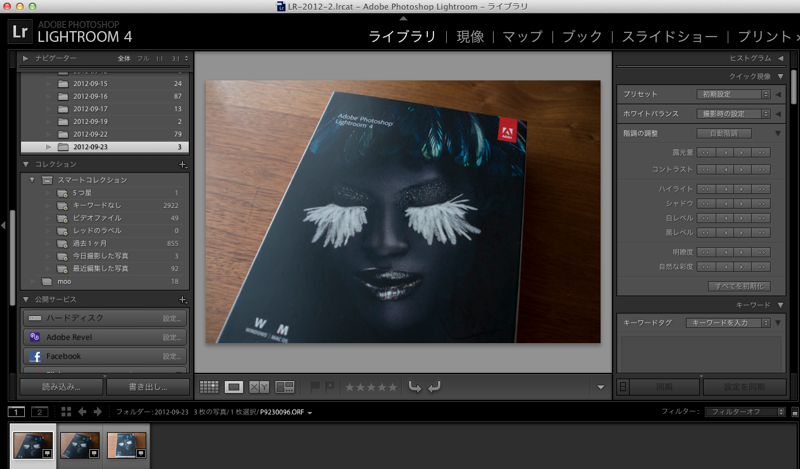Collapse the クイック現像 panel
This screenshot has width=800, height=469.
pos(780,77)
